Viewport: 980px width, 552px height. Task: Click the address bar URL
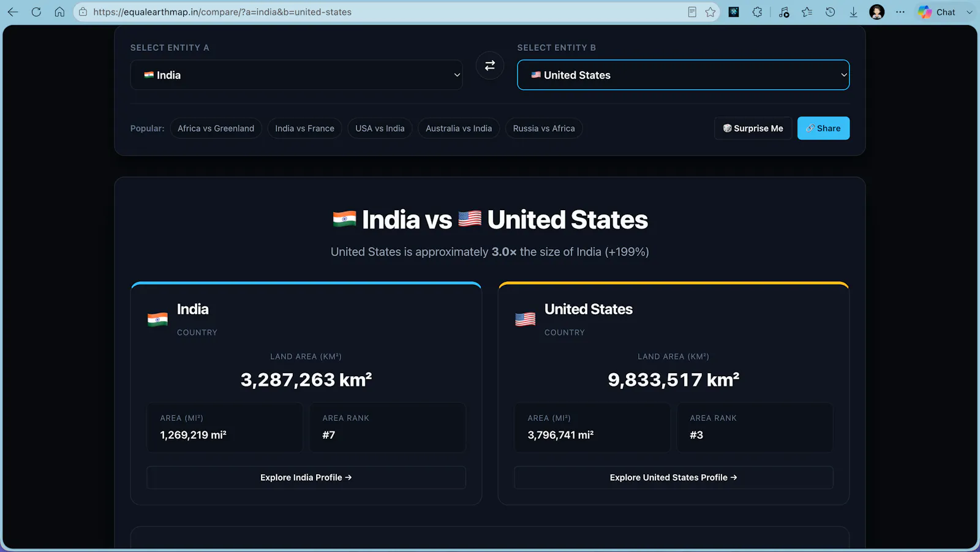click(222, 12)
